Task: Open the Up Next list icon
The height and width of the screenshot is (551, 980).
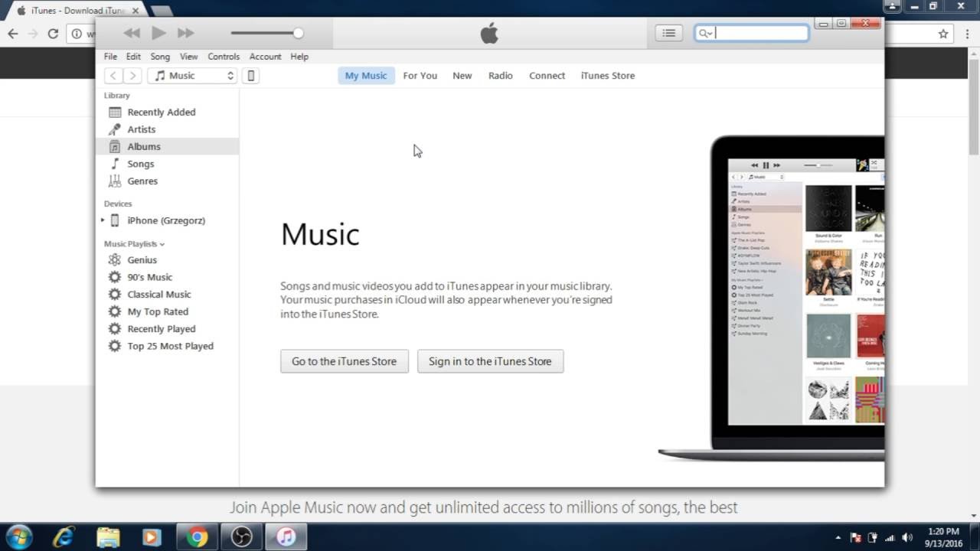Action: click(668, 33)
